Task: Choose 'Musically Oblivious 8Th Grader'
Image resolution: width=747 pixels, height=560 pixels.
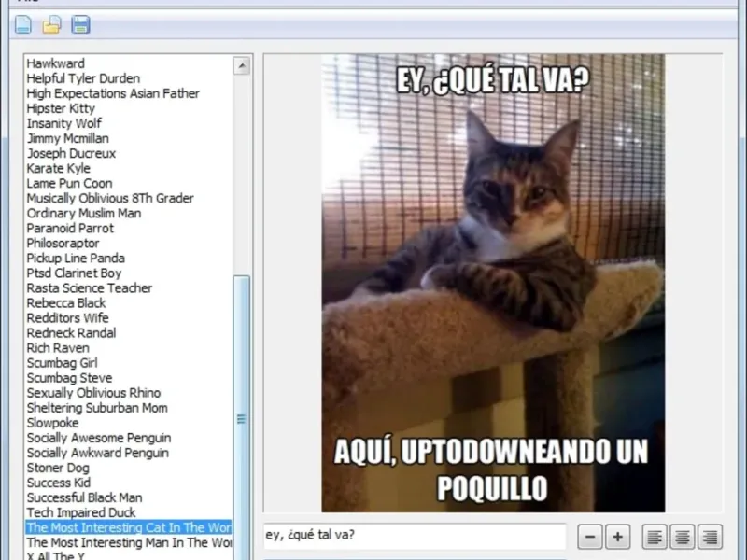Action: coord(110,198)
